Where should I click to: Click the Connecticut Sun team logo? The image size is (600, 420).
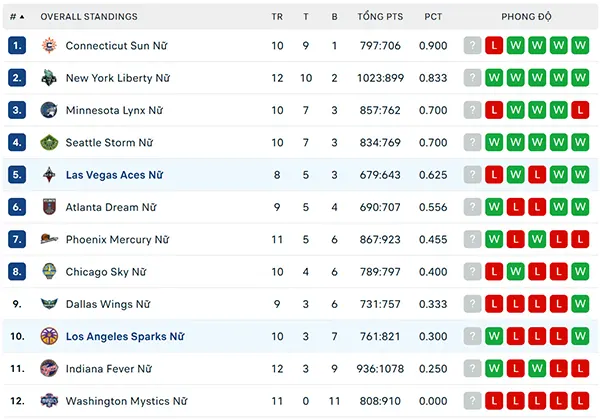click(49, 46)
